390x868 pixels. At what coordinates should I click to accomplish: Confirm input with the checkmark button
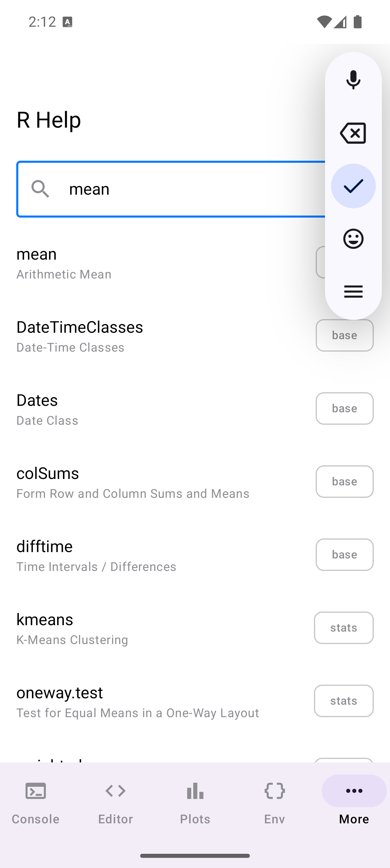pos(353,186)
